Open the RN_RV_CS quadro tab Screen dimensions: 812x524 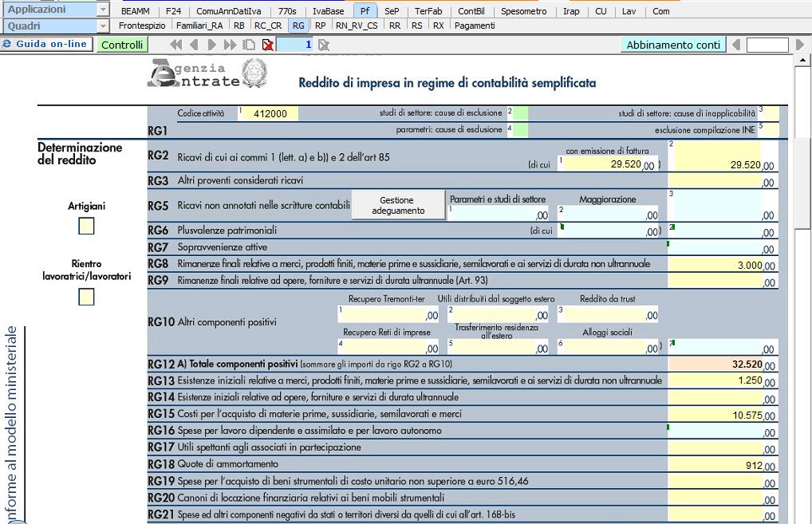tap(357, 26)
